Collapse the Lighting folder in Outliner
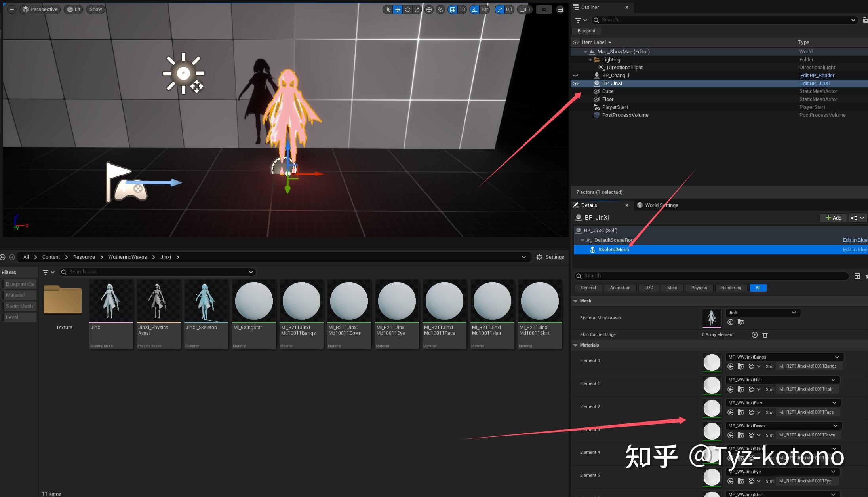 point(590,59)
